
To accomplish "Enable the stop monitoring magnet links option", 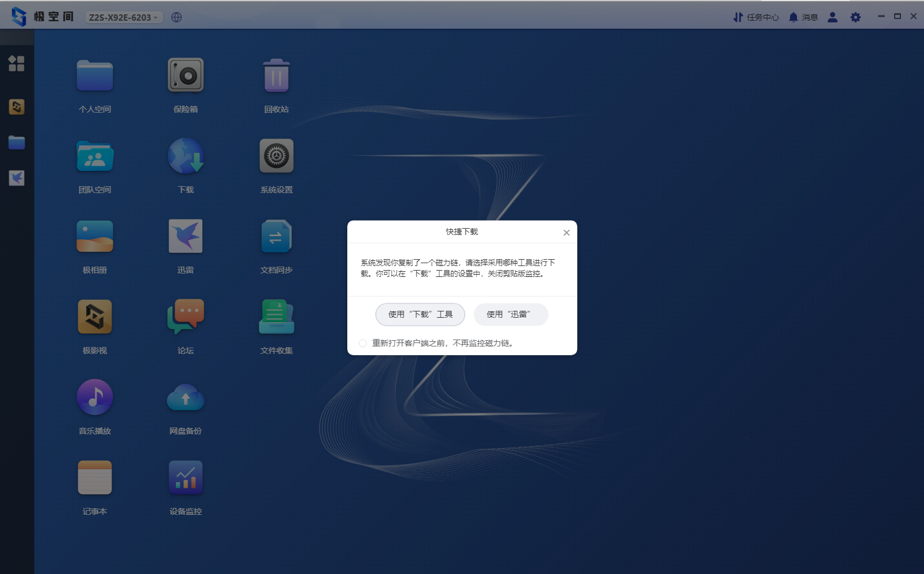I will pos(363,343).
